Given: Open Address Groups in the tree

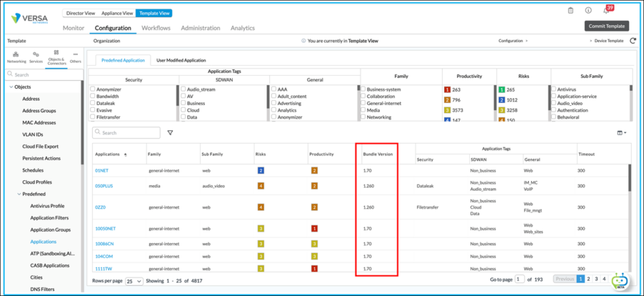Looking at the screenshot, I should [x=39, y=111].
